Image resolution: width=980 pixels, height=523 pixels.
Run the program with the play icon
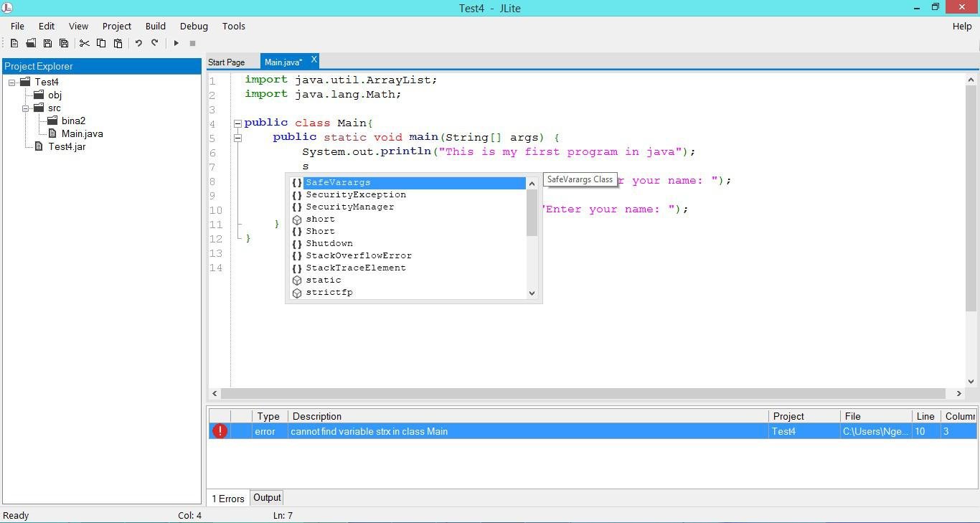176,44
